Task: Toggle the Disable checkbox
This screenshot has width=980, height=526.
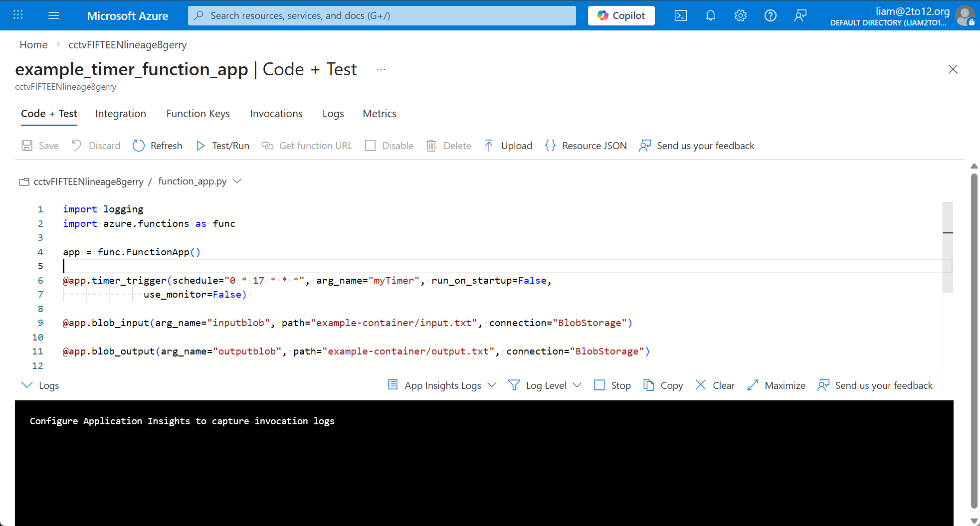Action: [370, 146]
